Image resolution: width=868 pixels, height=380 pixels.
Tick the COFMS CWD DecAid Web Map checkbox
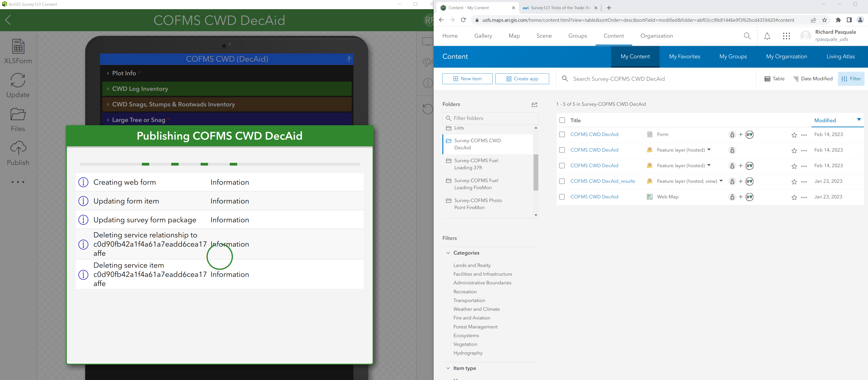tap(562, 197)
